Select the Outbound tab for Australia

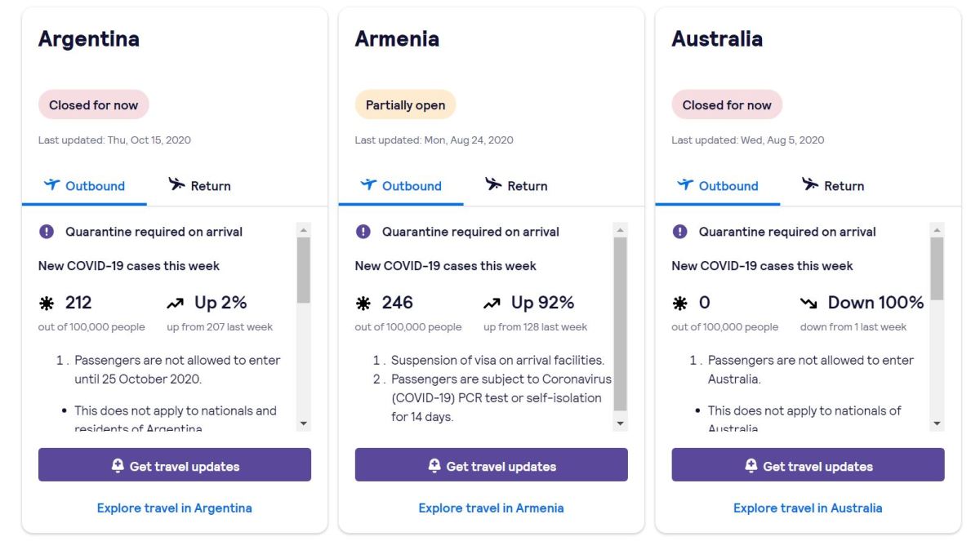[x=718, y=185]
